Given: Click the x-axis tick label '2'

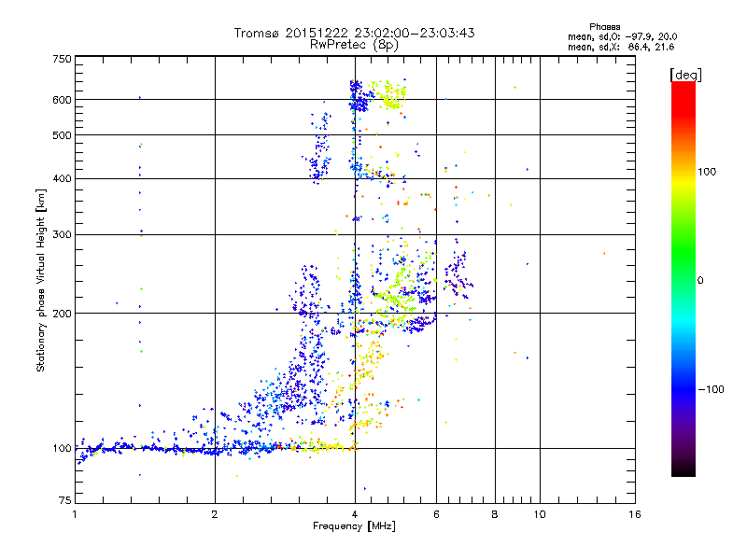Looking at the screenshot, I should pos(215,514).
